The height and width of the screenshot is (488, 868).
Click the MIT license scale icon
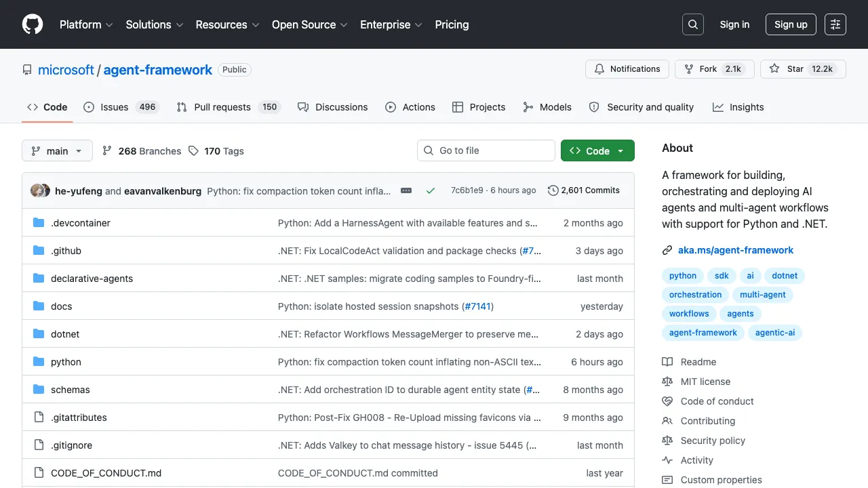click(x=667, y=382)
